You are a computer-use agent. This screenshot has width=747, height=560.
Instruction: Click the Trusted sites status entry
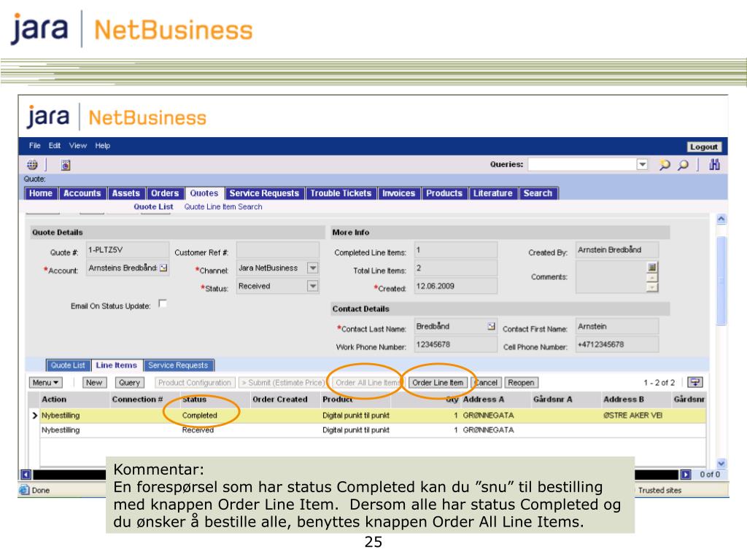(x=659, y=490)
